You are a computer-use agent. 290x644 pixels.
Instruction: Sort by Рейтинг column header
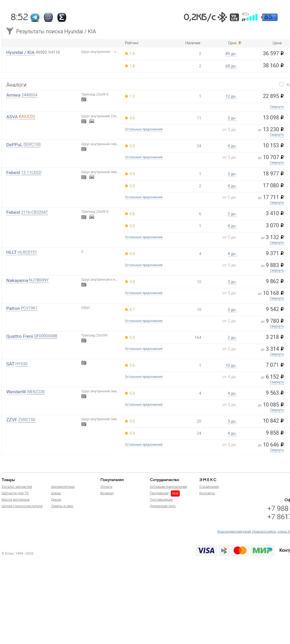(132, 43)
